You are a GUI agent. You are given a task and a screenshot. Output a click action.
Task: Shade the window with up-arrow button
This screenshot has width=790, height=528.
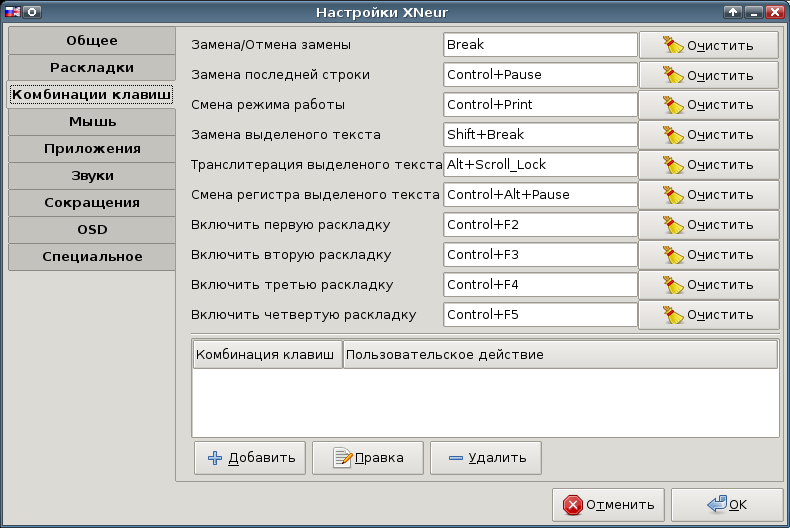click(733, 12)
